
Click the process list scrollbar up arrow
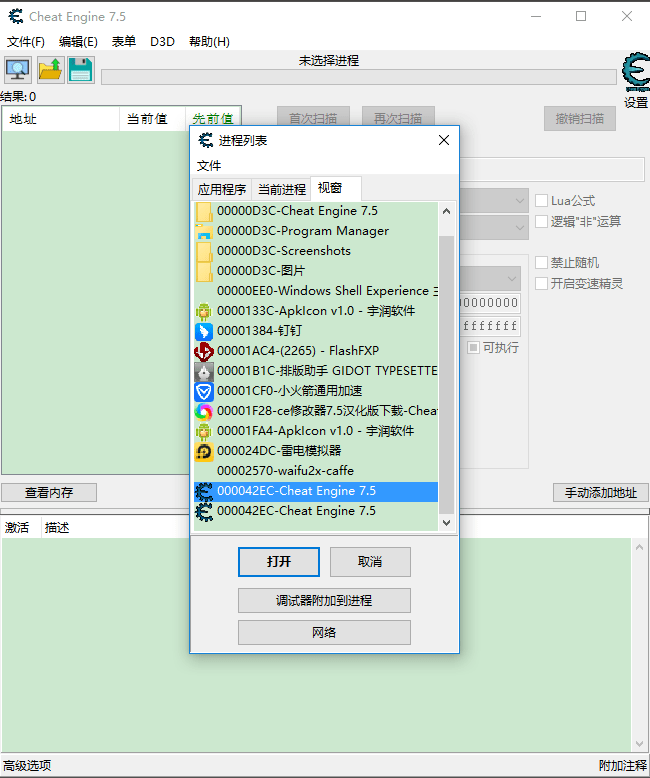point(447,211)
